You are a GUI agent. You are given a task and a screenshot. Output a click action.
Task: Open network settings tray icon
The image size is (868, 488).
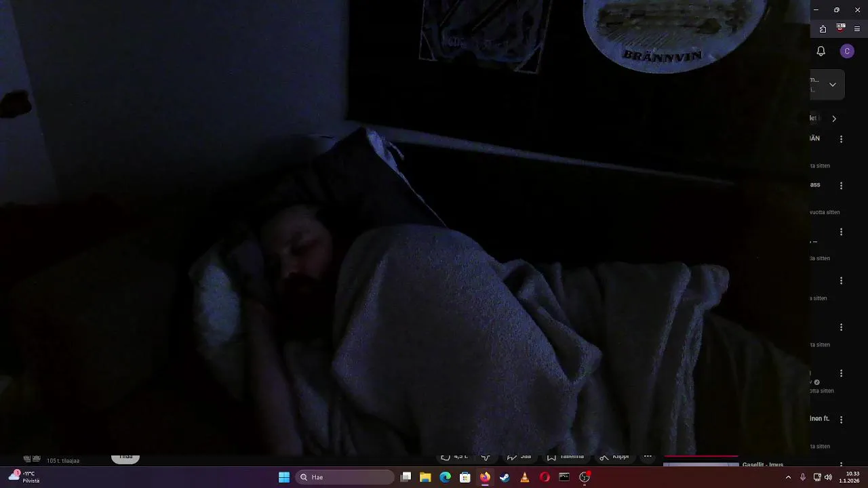click(817, 477)
